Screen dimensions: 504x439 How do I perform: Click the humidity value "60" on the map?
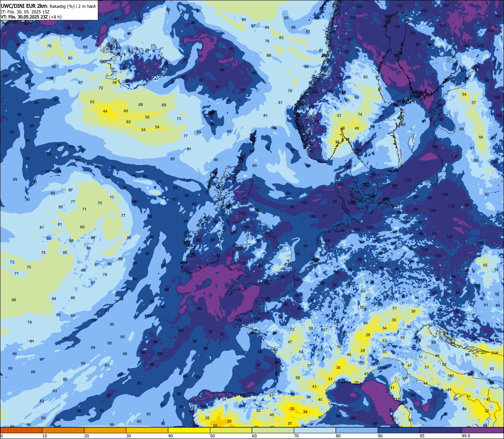(x=82, y=227)
